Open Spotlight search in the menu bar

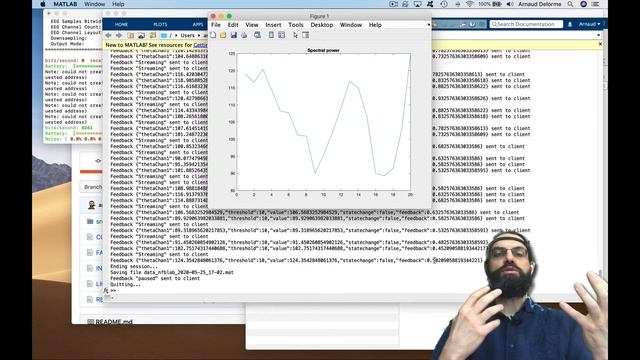(570, 4)
